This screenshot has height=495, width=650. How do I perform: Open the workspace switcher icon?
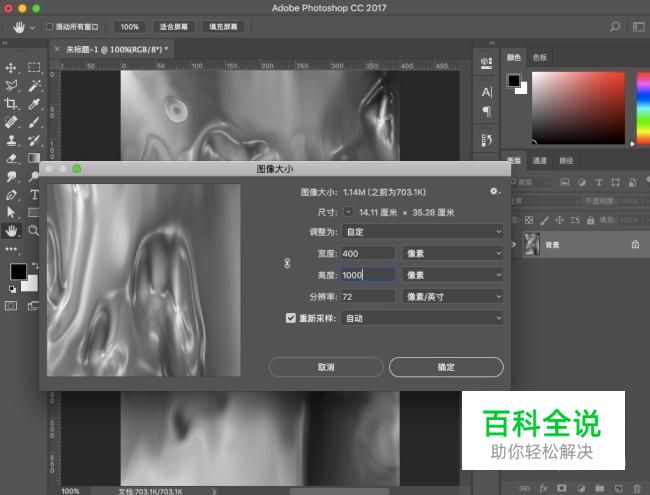click(x=638, y=27)
